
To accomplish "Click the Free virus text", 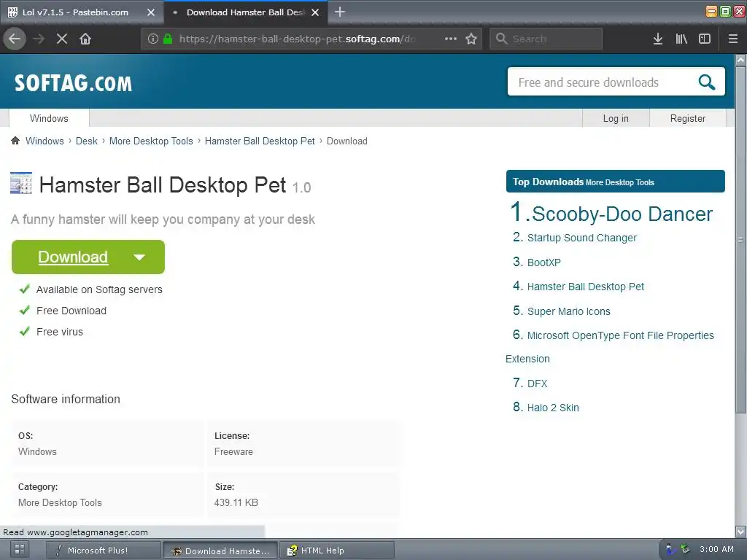I will [60, 332].
